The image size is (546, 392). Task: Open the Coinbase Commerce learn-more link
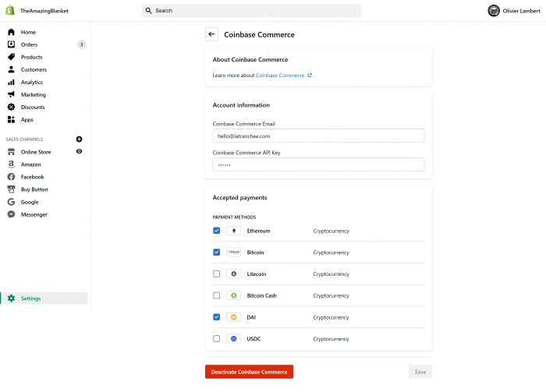tap(280, 75)
